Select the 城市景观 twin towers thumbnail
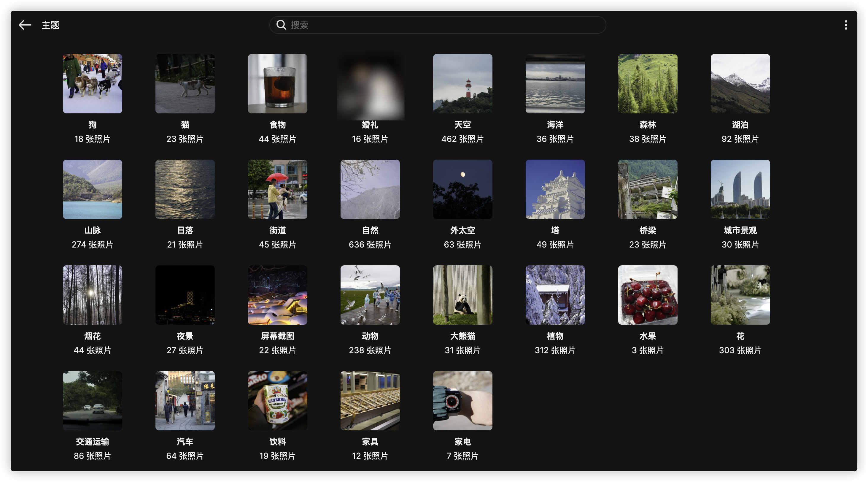This screenshot has width=868, height=482. tap(740, 189)
